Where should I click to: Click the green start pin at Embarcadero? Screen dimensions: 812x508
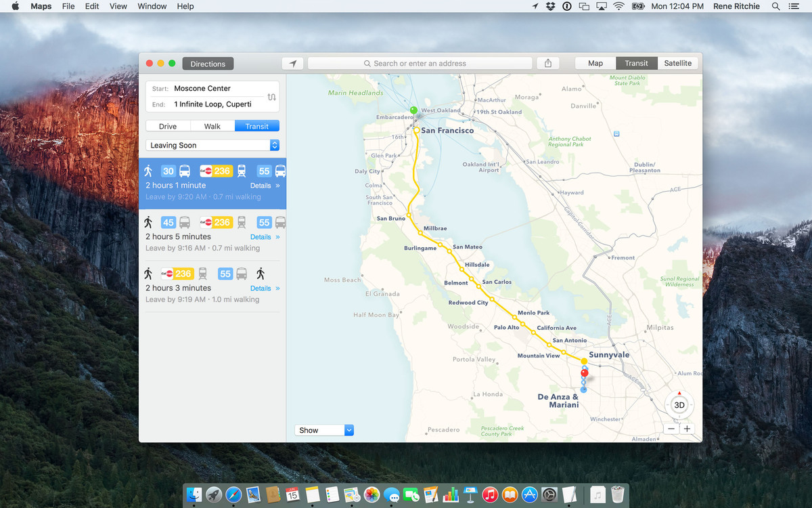coord(413,110)
